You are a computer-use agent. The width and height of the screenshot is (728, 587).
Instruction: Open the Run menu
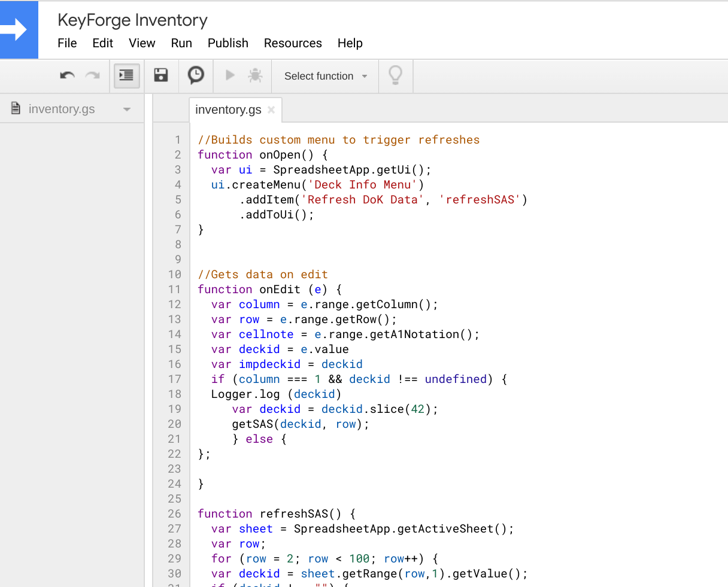pos(181,43)
